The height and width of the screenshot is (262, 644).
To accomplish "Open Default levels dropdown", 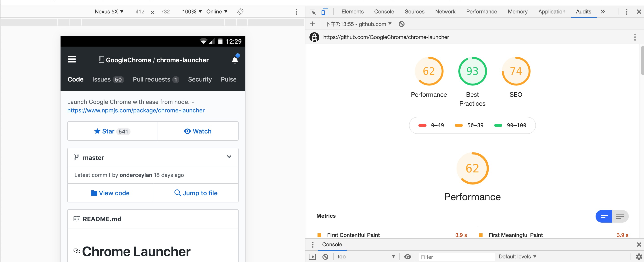I will (517, 257).
